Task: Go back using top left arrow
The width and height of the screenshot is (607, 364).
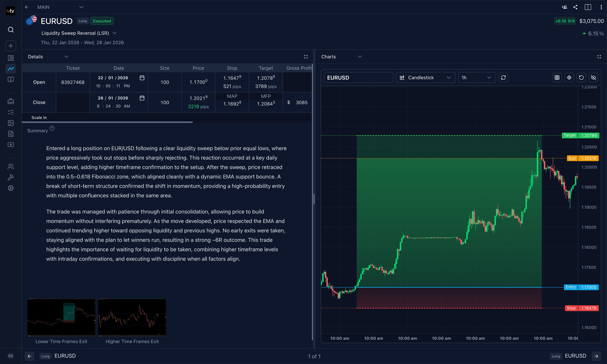Action: [27, 7]
